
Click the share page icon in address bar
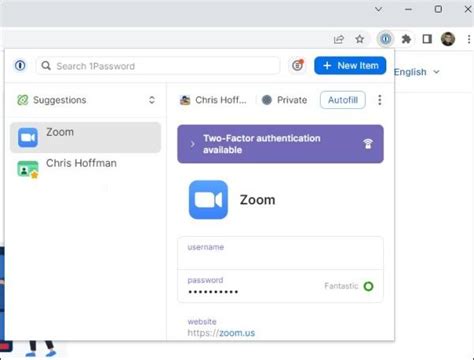(x=339, y=39)
